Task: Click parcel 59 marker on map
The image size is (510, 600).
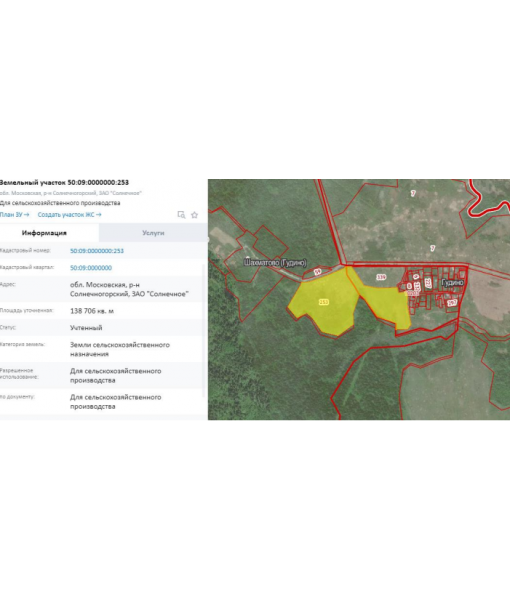Action: click(318, 272)
